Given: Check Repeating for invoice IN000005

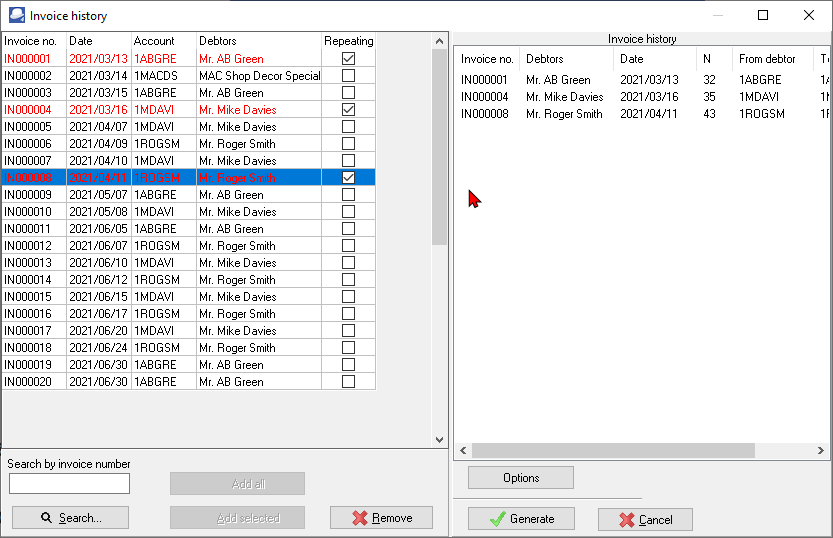Looking at the screenshot, I should 348,126.
